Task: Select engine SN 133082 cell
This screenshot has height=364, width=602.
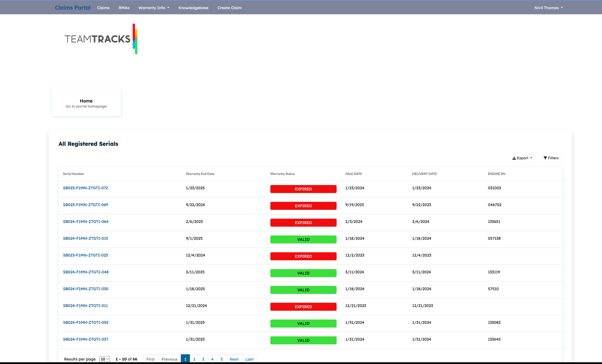Action: click(494, 323)
